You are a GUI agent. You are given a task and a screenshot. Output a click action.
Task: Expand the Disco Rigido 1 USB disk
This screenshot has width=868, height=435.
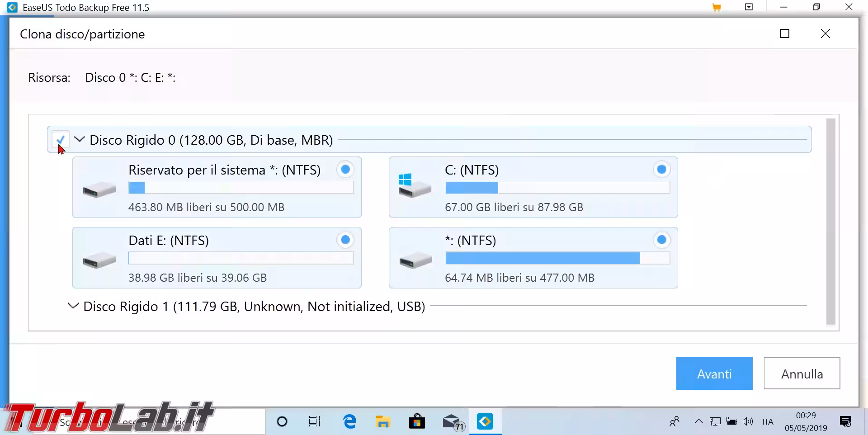click(73, 306)
